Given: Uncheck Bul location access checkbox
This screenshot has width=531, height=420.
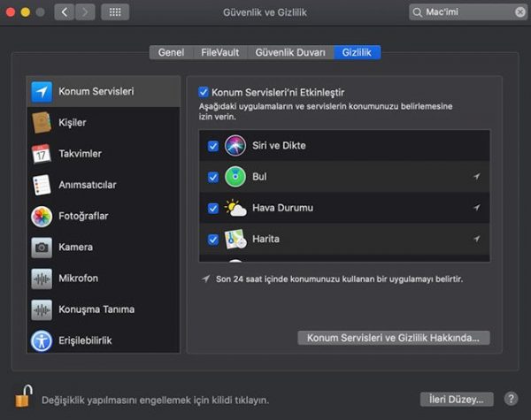Looking at the screenshot, I should tap(213, 177).
